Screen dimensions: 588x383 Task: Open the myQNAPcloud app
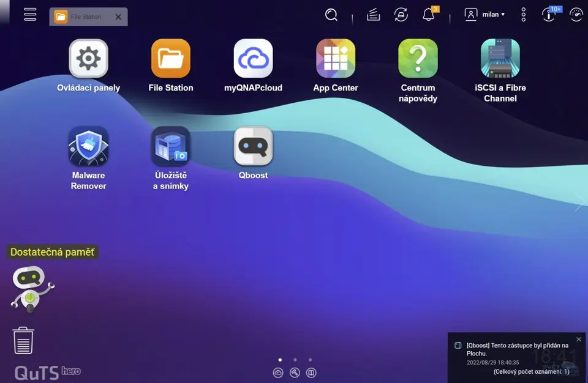click(x=253, y=59)
